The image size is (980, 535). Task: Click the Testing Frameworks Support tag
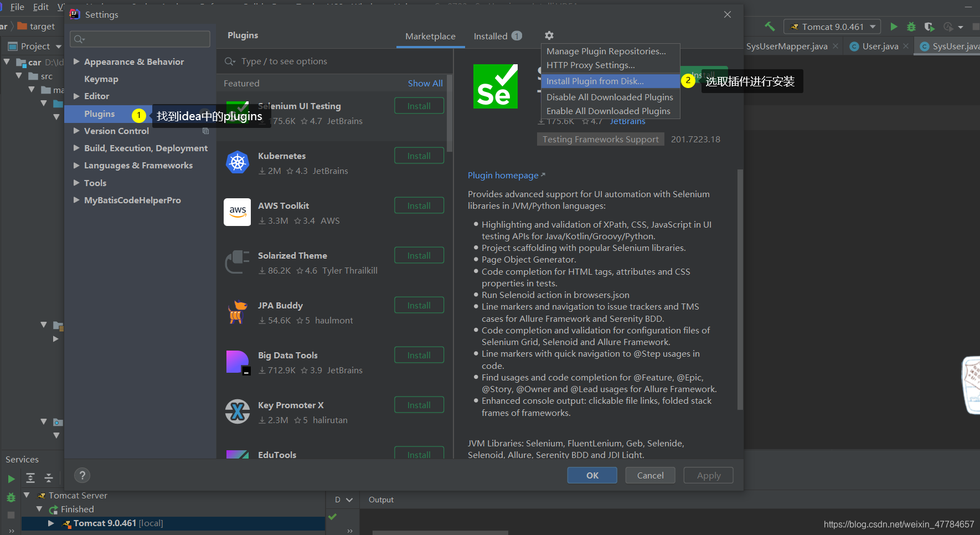click(x=601, y=139)
